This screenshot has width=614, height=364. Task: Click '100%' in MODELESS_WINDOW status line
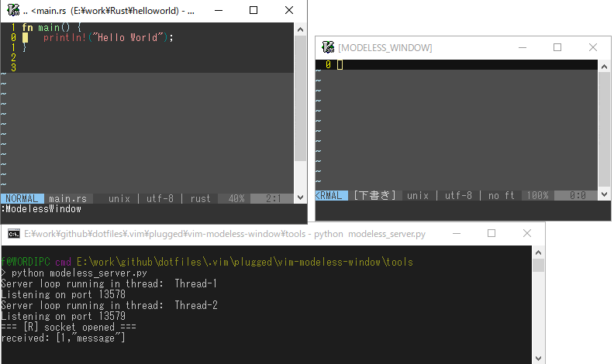tap(538, 195)
